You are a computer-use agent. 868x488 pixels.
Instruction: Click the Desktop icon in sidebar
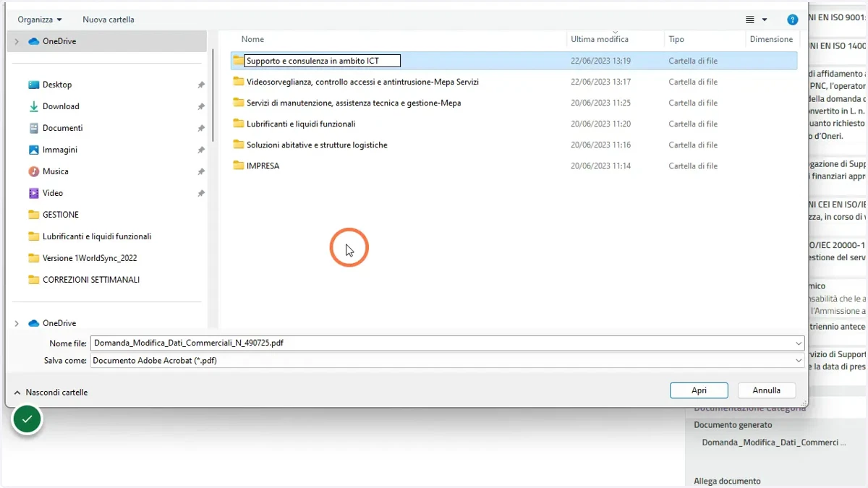point(33,85)
